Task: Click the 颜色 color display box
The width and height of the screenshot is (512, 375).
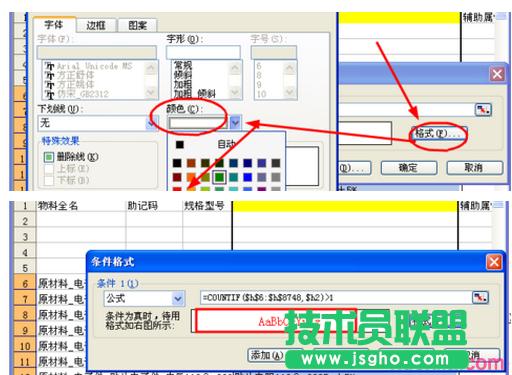Action: (198, 123)
